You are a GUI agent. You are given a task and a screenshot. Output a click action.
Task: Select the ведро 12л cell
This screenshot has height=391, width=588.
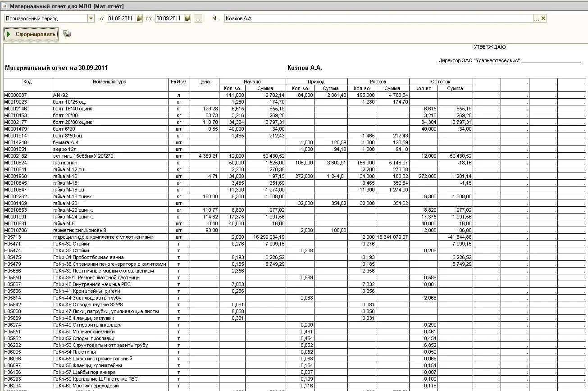tap(110, 149)
